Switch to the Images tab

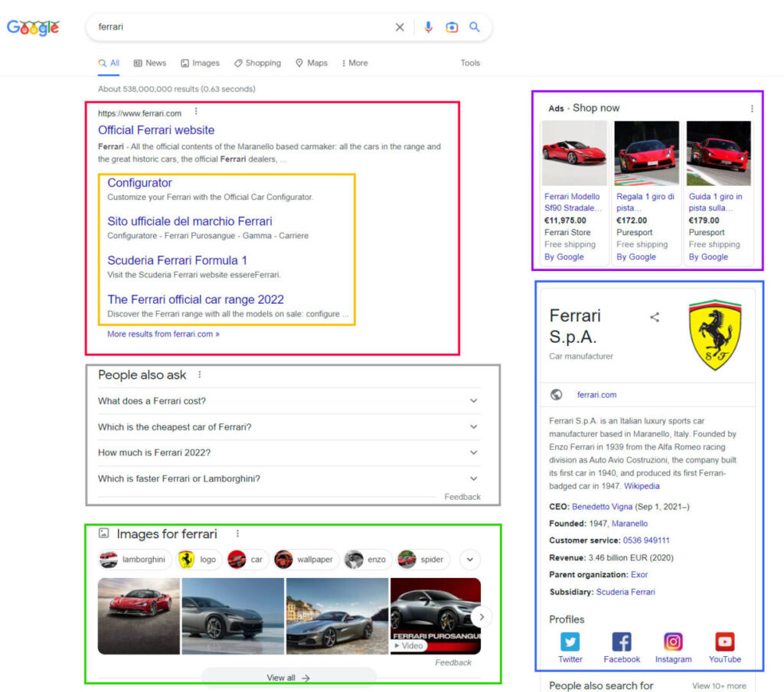[200, 63]
